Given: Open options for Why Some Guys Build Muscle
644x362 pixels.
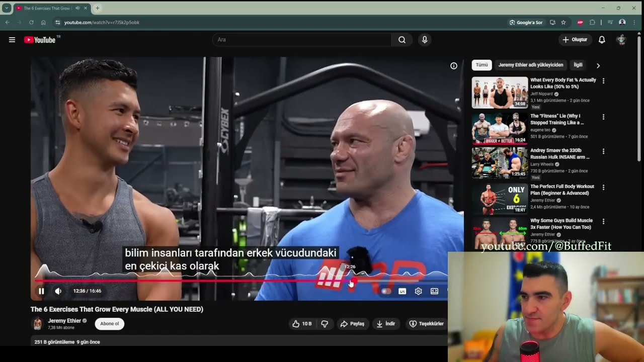Looking at the screenshot, I should coord(603,222).
